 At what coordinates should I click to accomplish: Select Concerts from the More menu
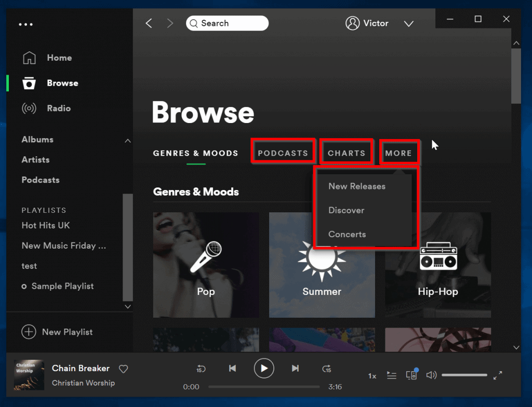[x=347, y=234]
